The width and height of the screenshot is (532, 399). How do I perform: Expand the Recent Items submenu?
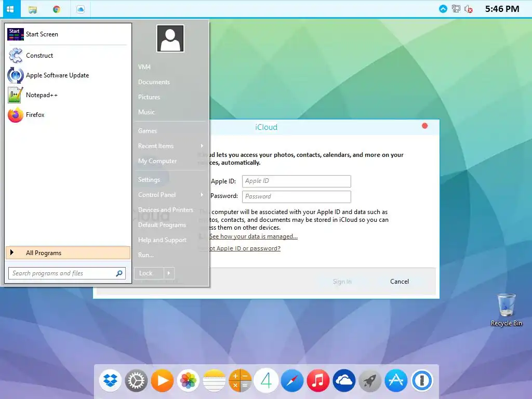click(171, 146)
